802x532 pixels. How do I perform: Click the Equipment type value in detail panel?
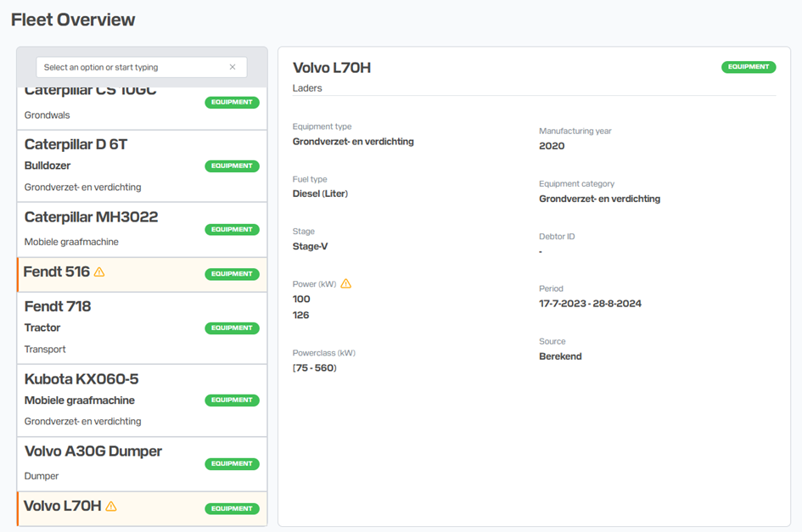point(353,142)
